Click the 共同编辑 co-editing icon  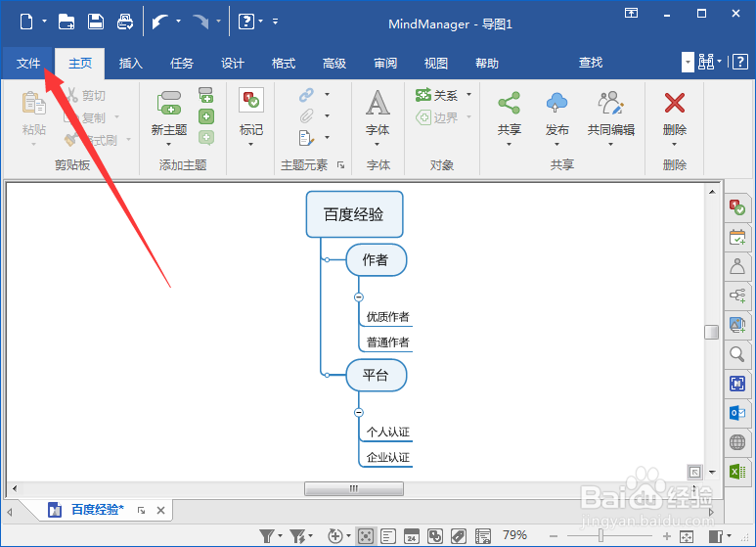pyautogui.click(x=611, y=103)
